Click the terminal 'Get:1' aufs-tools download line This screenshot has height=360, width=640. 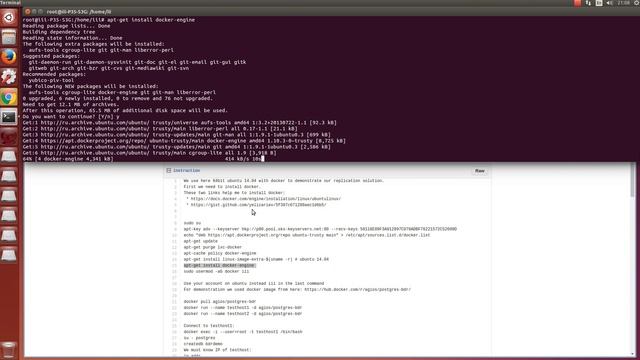point(180,122)
